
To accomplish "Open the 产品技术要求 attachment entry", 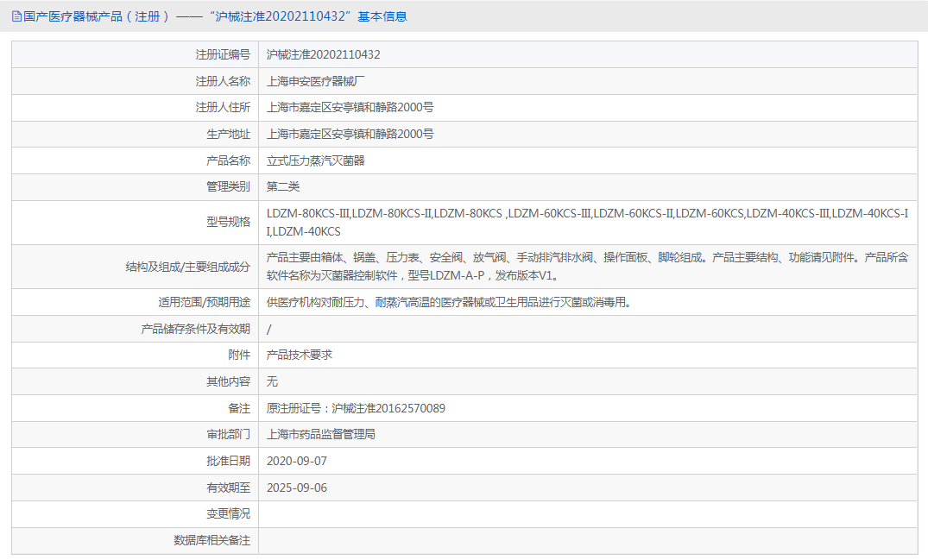I will 300,355.
